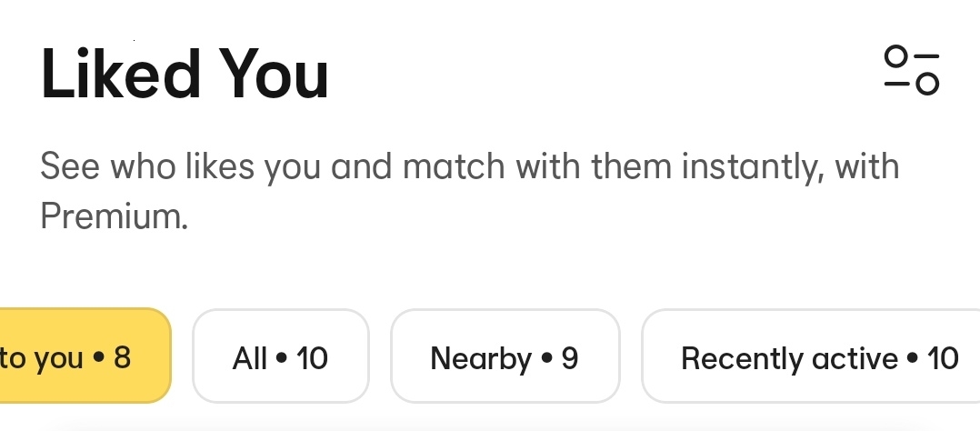Viewport: 980px width, 431px height.
Task: Tap the 'Recently active' label text
Action: [x=789, y=358]
